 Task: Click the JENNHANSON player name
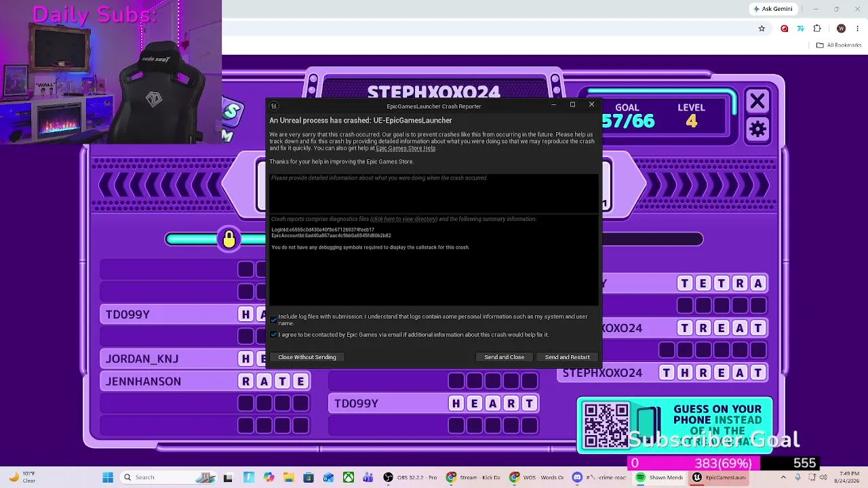[x=143, y=382]
